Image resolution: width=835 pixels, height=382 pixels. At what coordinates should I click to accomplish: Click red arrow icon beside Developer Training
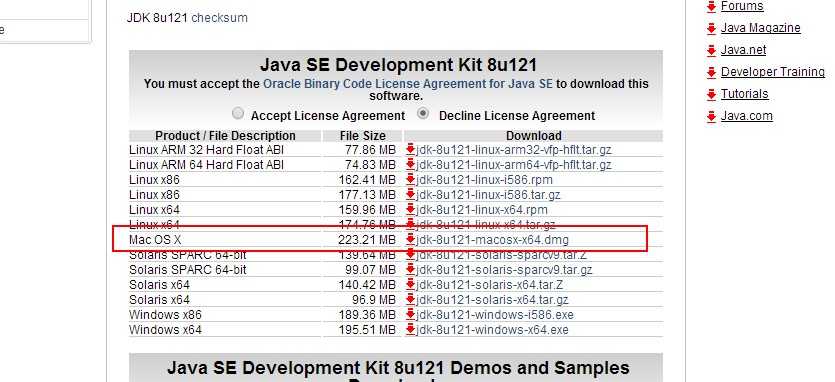point(711,73)
